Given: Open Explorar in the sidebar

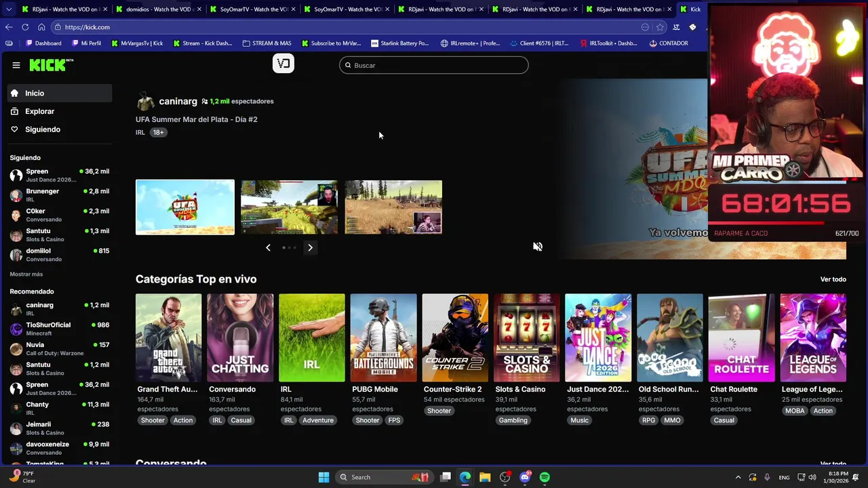Looking at the screenshot, I should click(60, 111).
